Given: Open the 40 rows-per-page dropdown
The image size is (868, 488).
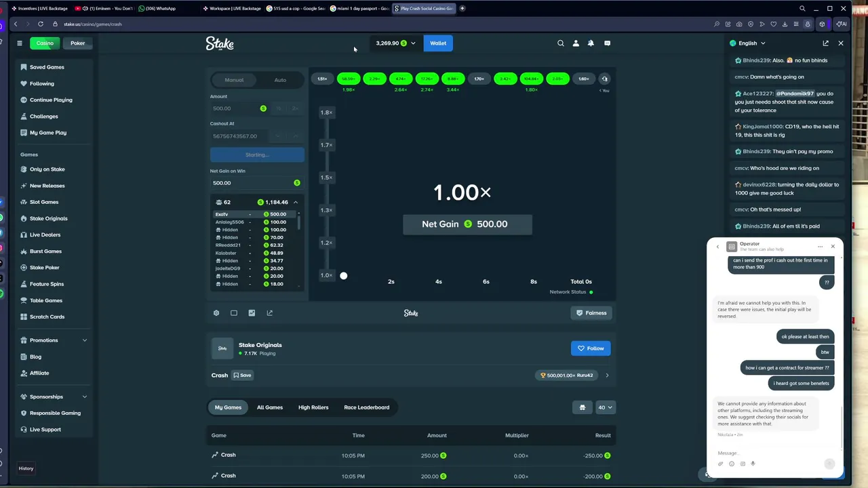Looking at the screenshot, I should 605,407.
